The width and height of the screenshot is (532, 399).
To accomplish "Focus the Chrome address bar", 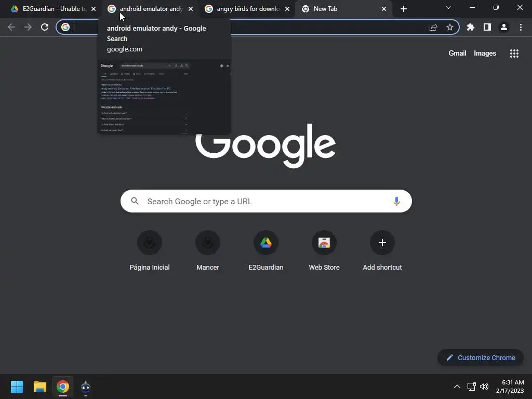I will coord(258,27).
